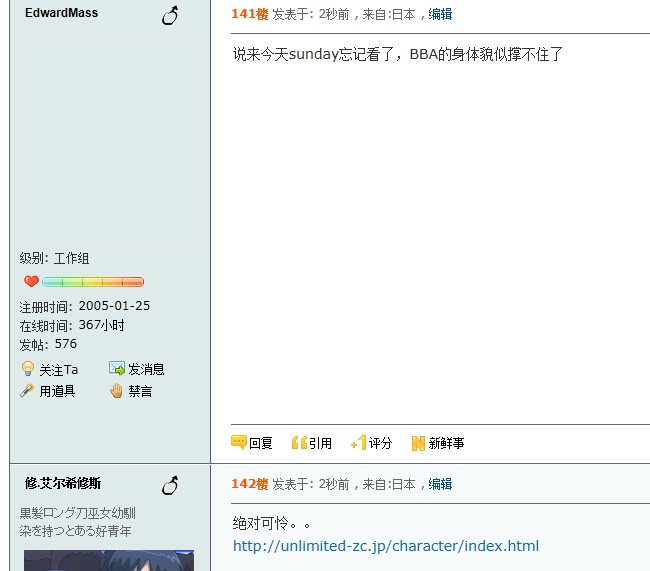
Task: Click the 141楼 floor number
Action: [x=250, y=14]
